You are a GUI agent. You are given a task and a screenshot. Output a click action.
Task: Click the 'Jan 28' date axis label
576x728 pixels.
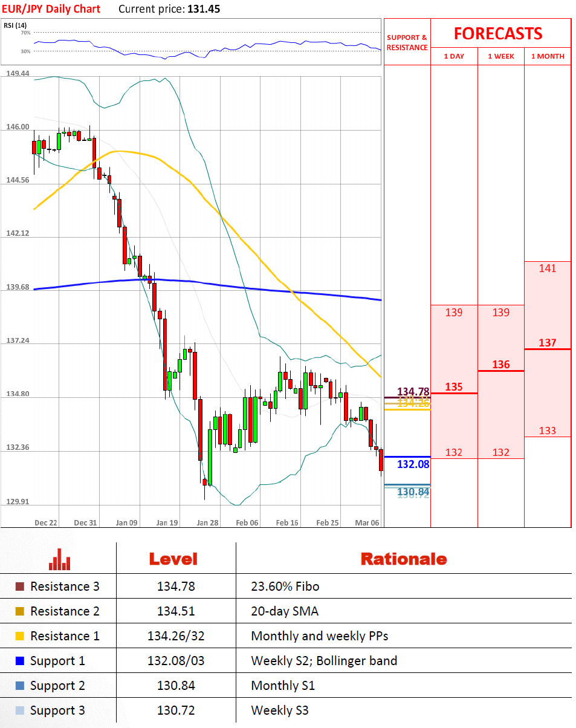[x=207, y=523]
